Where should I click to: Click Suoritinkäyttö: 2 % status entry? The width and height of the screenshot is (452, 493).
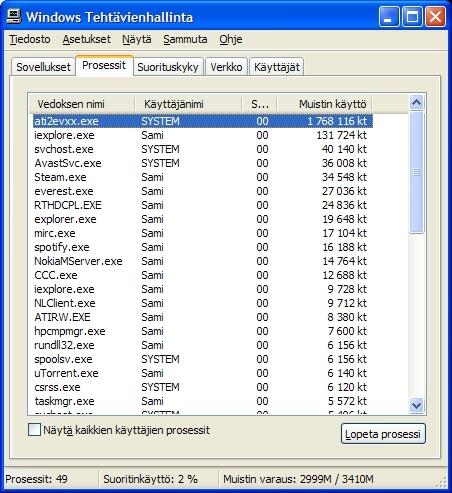point(150,479)
